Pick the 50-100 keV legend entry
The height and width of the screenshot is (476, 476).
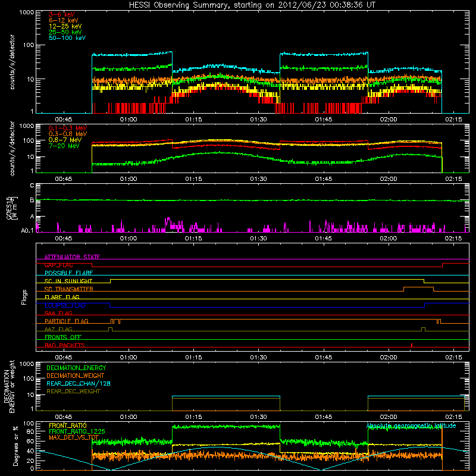click(67, 38)
